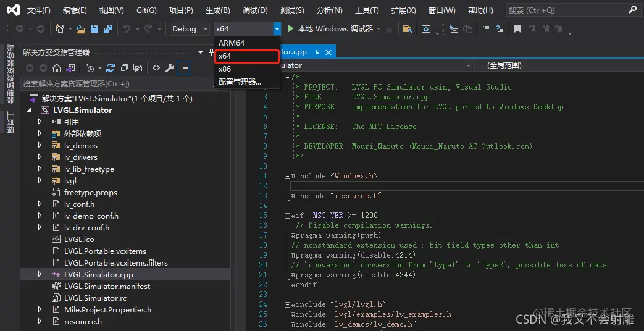644x331 pixels.
Task: Click the Undo arrow icon
Action: [x=127, y=29]
